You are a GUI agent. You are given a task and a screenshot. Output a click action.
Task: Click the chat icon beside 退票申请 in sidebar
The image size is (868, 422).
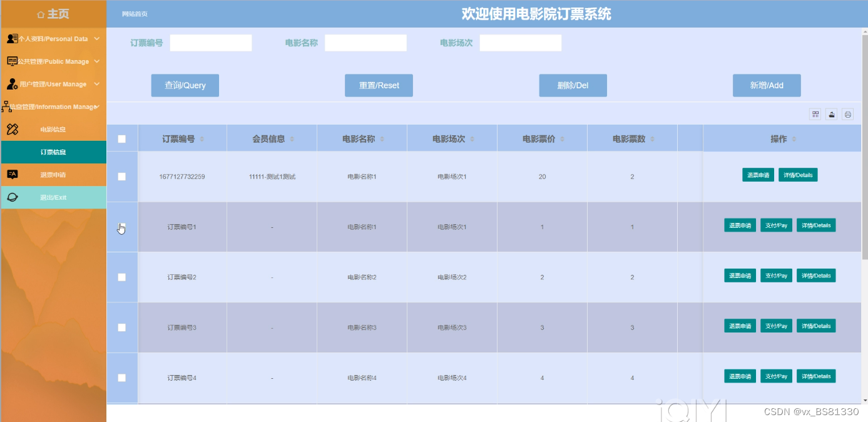pyautogui.click(x=12, y=175)
